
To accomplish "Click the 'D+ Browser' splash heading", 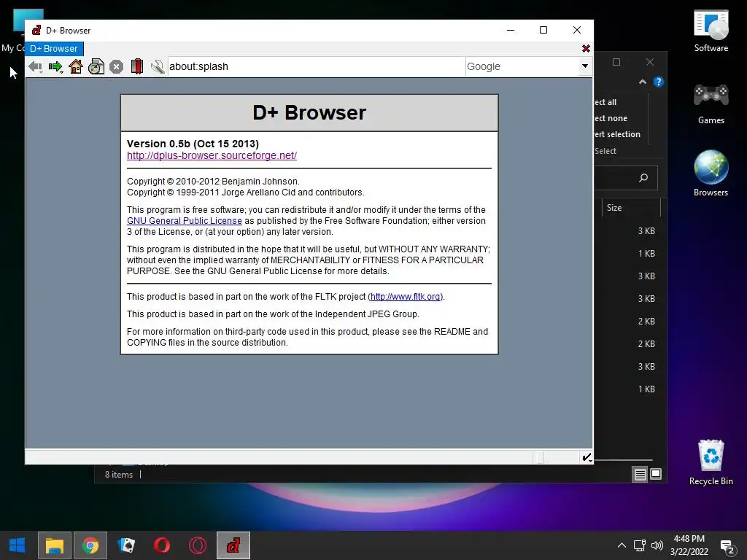I will (309, 113).
